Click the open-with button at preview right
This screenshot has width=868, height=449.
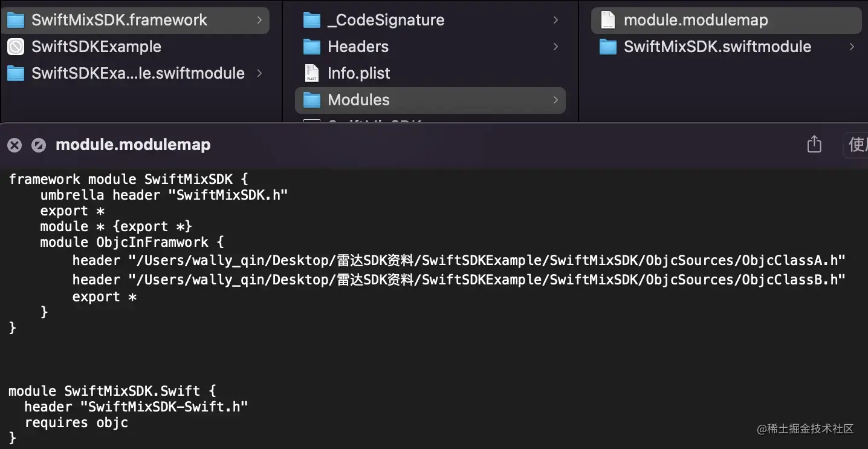pyautogui.click(x=855, y=145)
